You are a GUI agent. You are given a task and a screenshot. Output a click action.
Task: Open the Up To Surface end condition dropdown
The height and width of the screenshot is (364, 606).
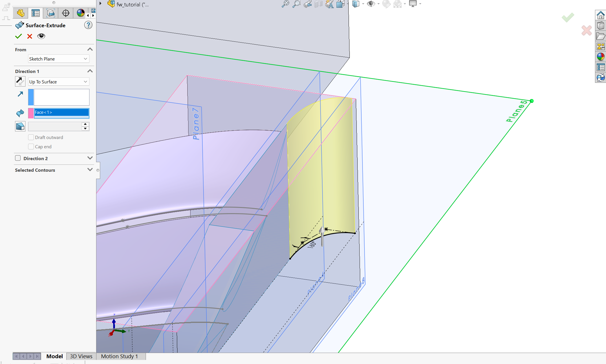point(58,82)
